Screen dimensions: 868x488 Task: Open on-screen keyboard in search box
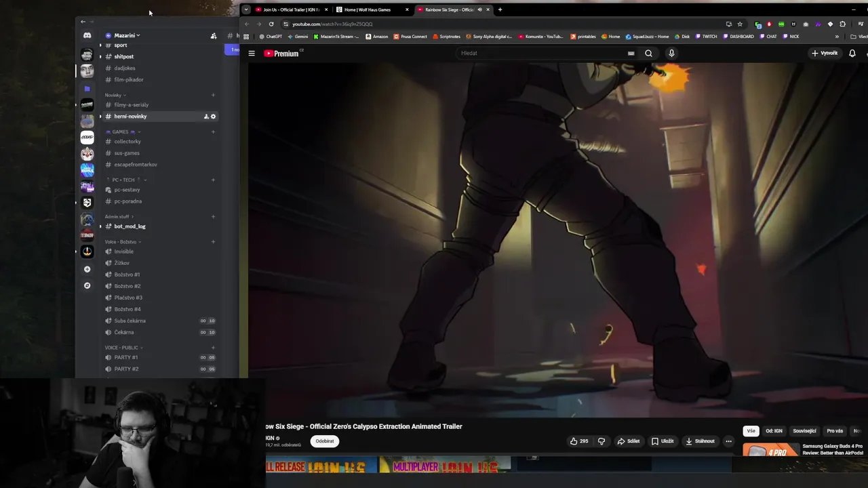click(631, 53)
